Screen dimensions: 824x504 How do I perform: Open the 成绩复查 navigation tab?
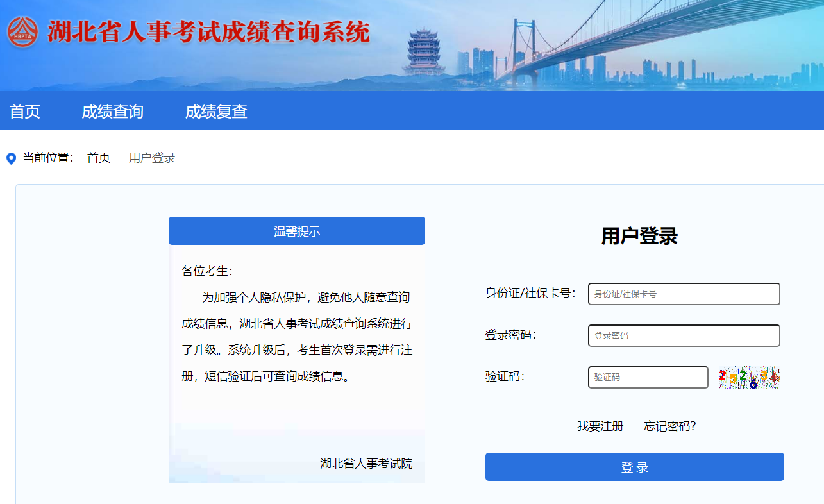[x=216, y=112]
